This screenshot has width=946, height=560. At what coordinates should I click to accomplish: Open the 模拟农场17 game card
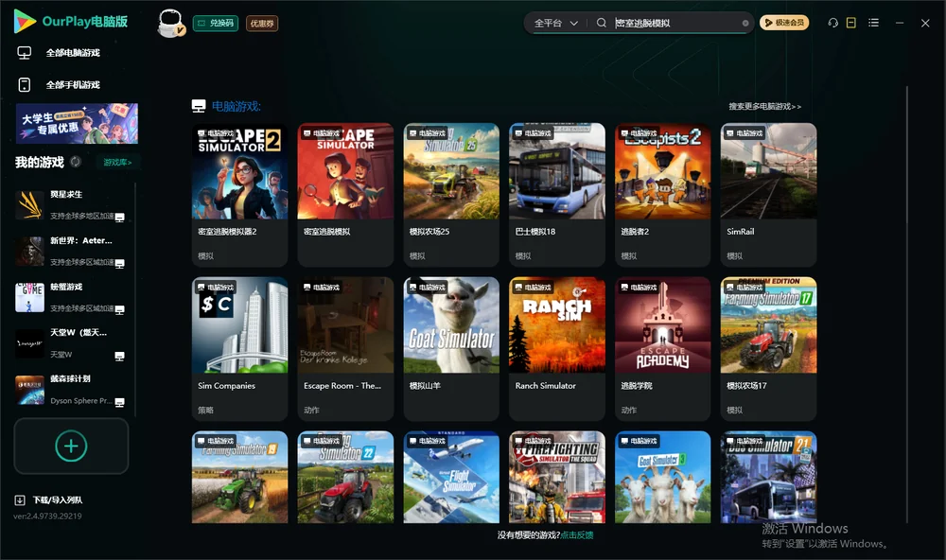(x=768, y=348)
